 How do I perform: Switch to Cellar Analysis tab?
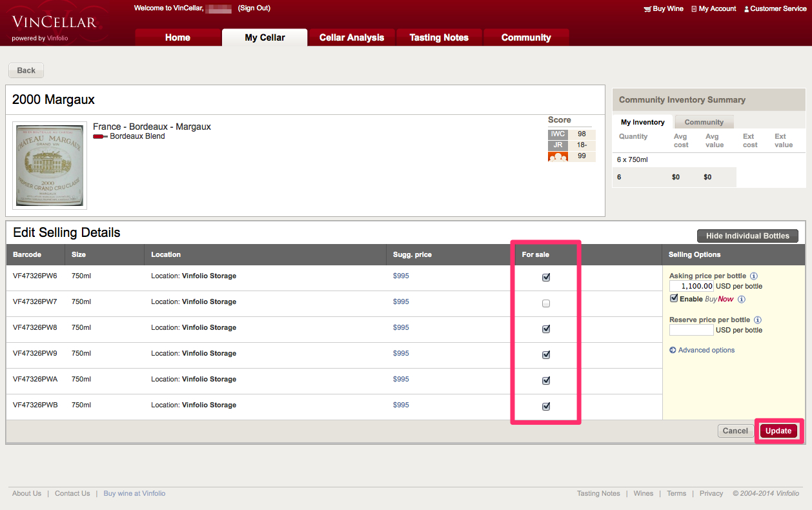pos(352,37)
